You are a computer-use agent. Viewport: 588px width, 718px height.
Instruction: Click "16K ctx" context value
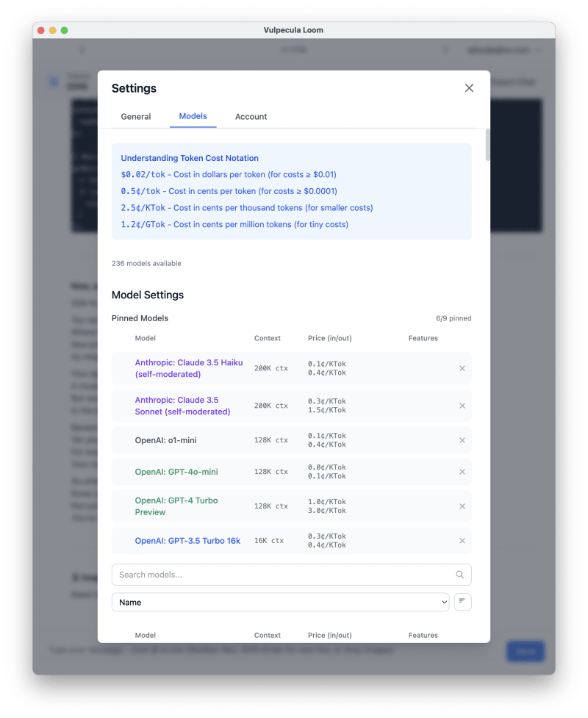pyautogui.click(x=269, y=541)
